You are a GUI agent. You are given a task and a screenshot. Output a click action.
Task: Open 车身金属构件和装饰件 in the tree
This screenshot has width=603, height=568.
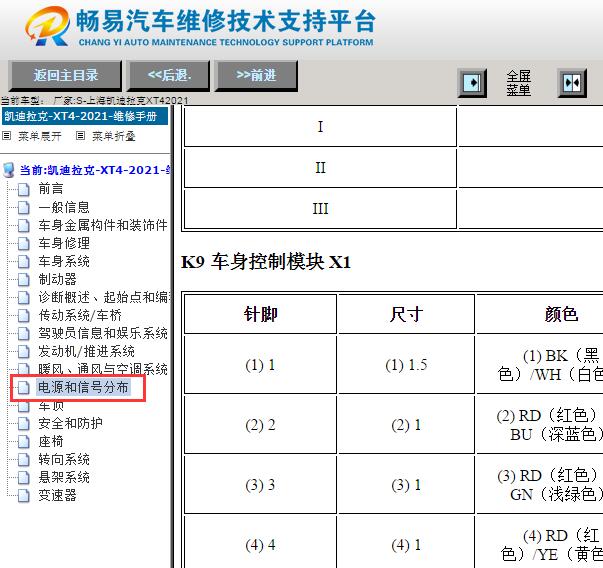click(103, 225)
